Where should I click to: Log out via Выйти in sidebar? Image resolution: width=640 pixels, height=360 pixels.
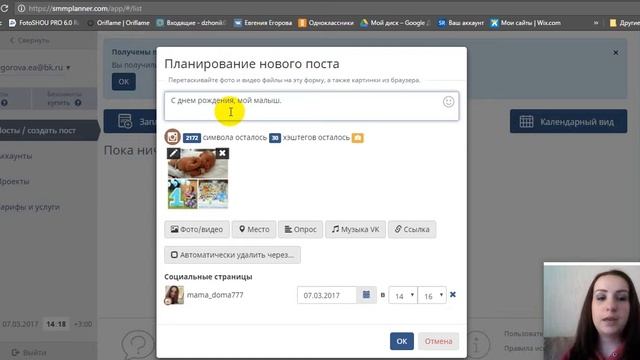[29, 352]
